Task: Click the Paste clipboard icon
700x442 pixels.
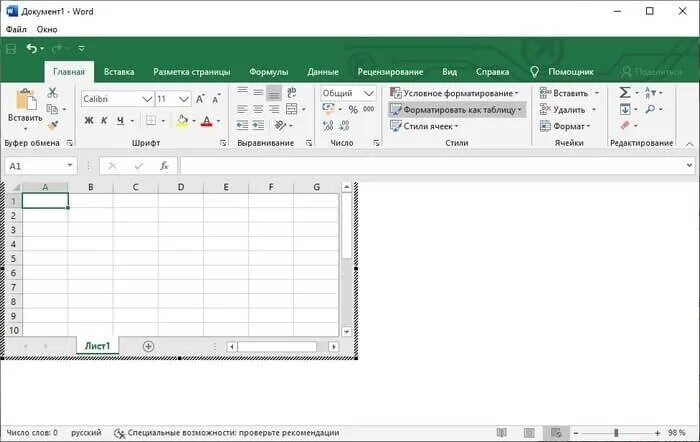Action: pos(25,100)
